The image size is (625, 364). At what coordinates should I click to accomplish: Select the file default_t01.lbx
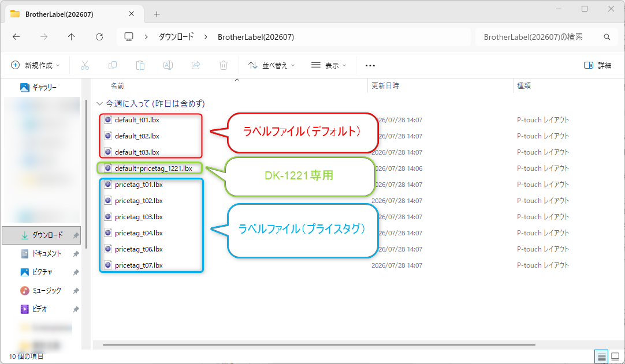point(137,120)
